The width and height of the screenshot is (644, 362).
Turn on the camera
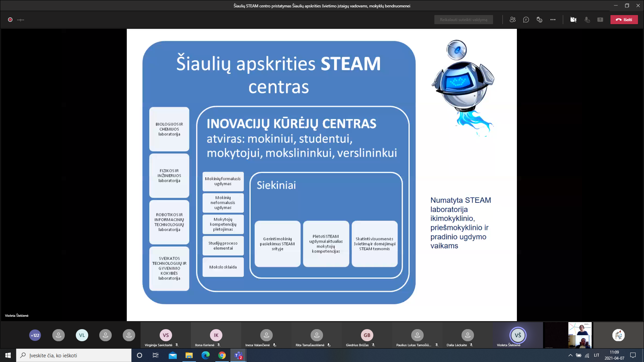pyautogui.click(x=573, y=20)
